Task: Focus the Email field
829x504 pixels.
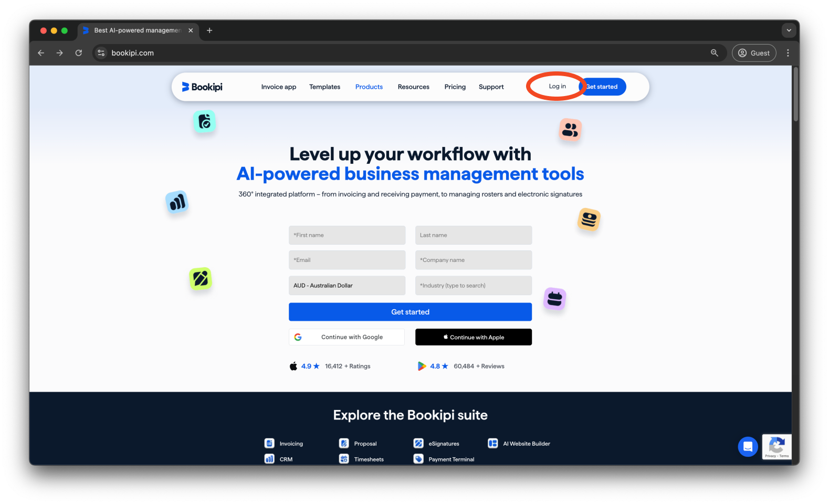Action: [x=347, y=260]
